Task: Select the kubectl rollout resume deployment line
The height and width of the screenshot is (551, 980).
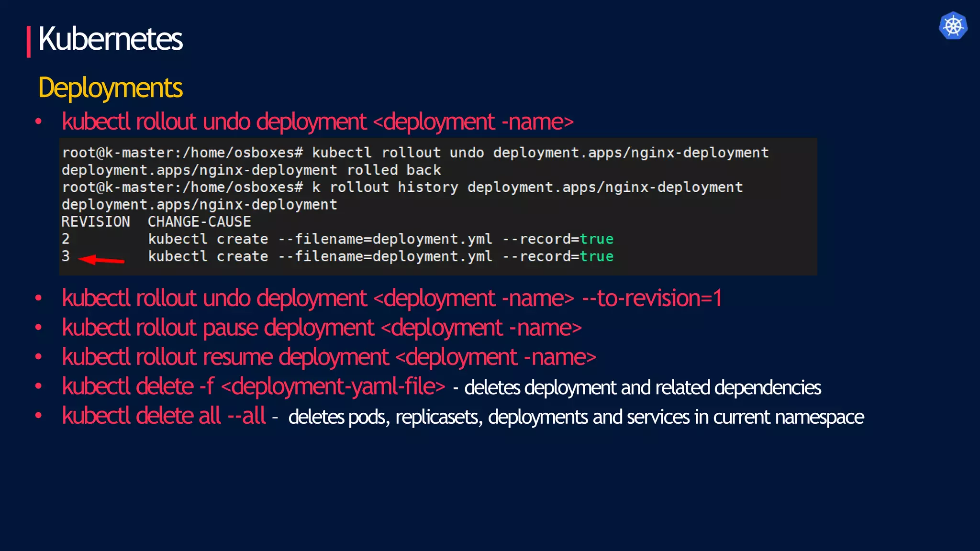Action: point(329,357)
